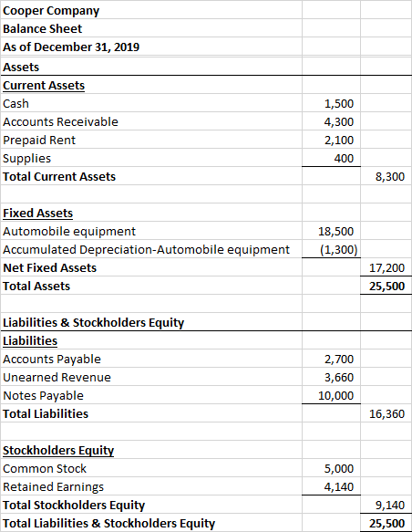Click the 'Liabilities' underlined heading
Image resolution: width=412 pixels, height=532 pixels.
click(30, 341)
